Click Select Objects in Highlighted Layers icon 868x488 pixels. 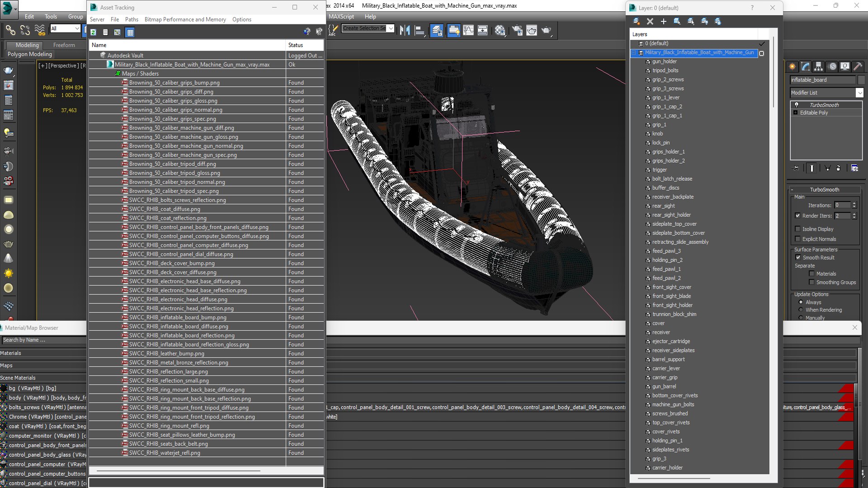(677, 21)
